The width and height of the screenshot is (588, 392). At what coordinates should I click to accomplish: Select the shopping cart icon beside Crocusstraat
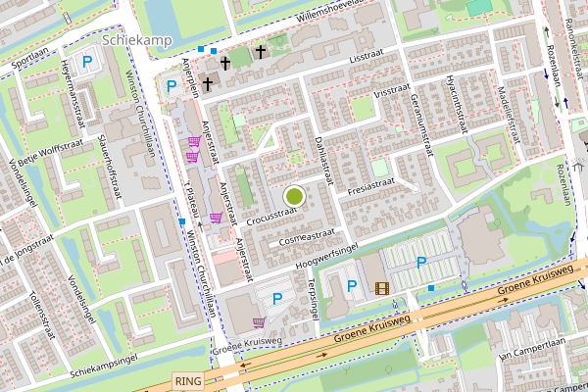point(217,218)
